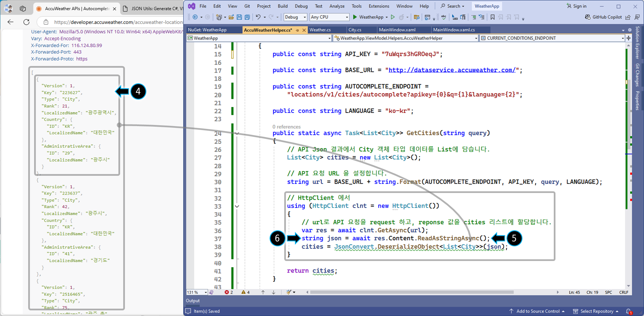Start without debugging with the outlined play icon
The height and width of the screenshot is (316, 644).
click(393, 17)
